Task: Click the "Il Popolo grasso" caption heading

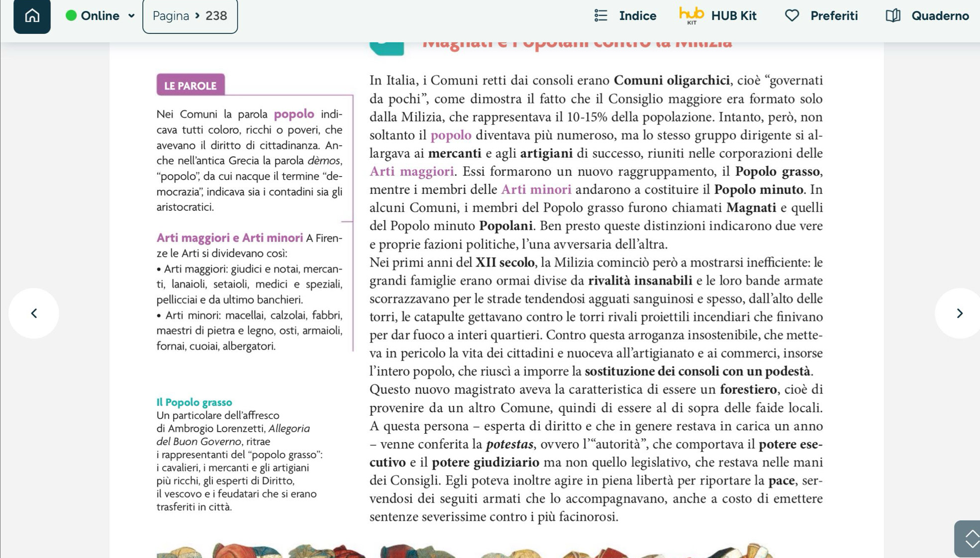Action: coord(194,402)
